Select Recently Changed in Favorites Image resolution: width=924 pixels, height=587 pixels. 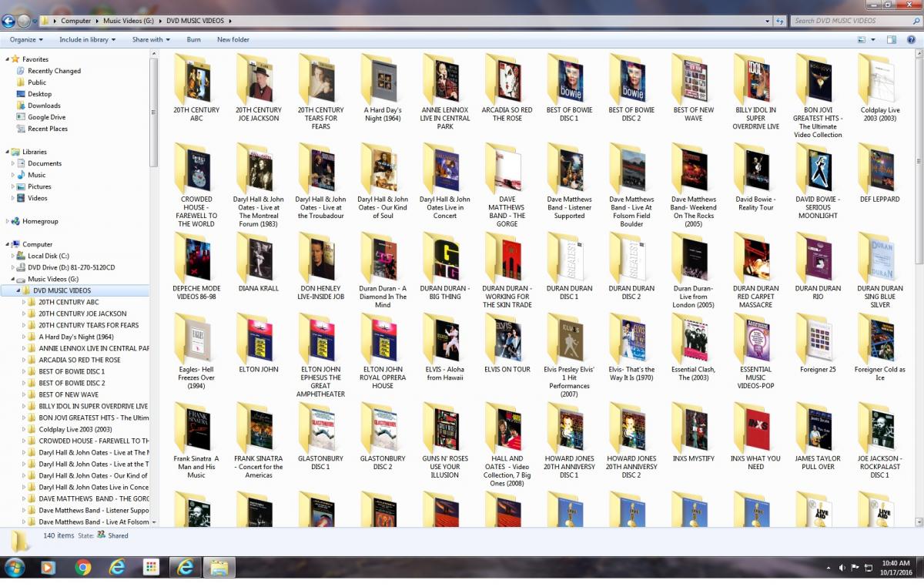coord(54,71)
